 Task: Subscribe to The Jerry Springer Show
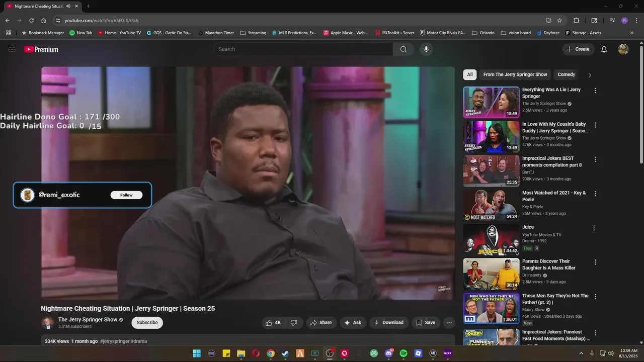[x=147, y=323]
